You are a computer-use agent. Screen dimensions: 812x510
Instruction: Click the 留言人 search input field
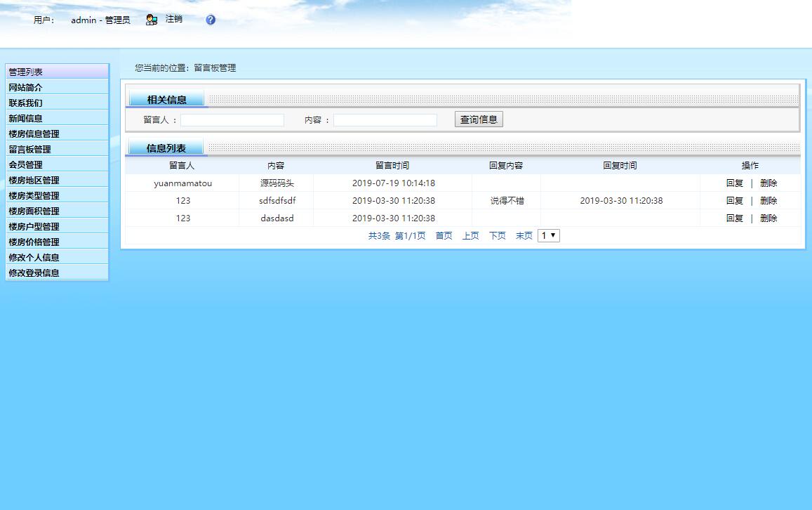(232, 119)
